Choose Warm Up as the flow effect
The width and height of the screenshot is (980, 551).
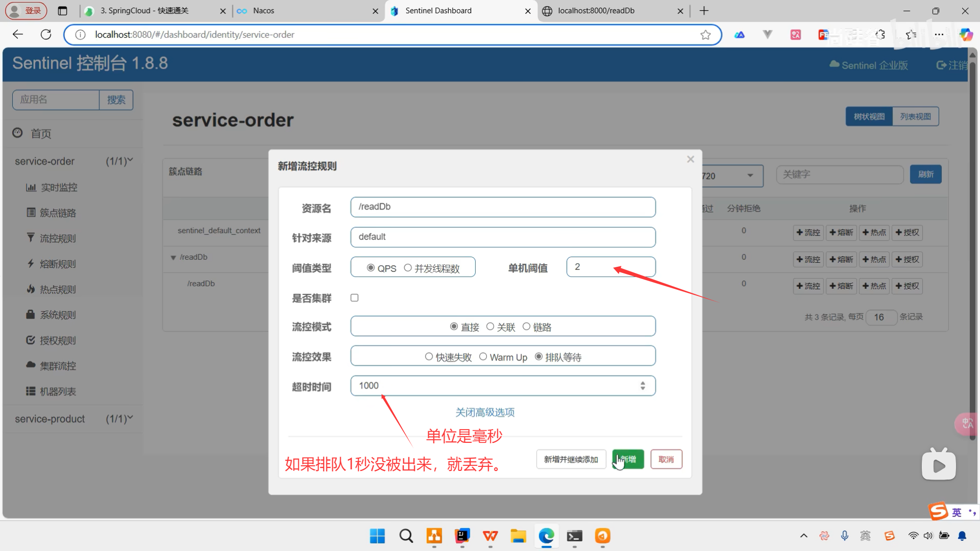coord(483,357)
